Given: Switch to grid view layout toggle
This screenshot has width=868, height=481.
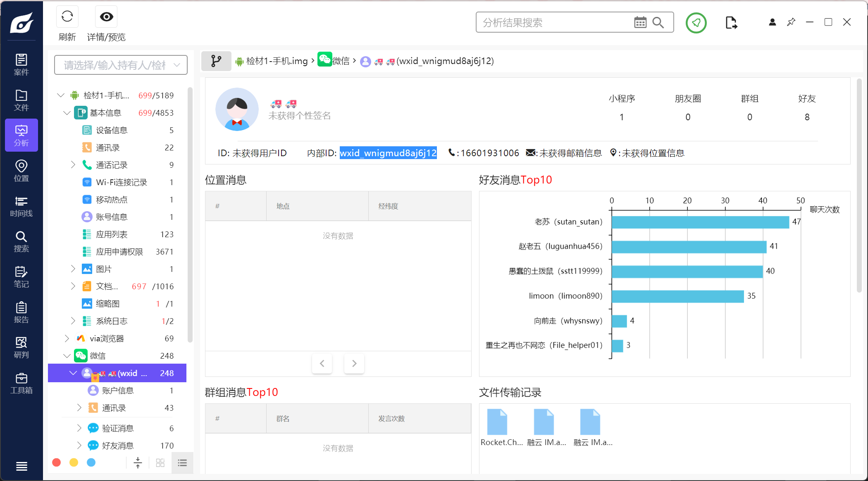Looking at the screenshot, I should [x=160, y=462].
